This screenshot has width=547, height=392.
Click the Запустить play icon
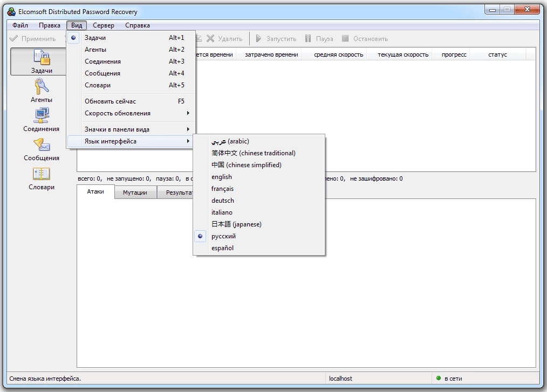[258, 38]
